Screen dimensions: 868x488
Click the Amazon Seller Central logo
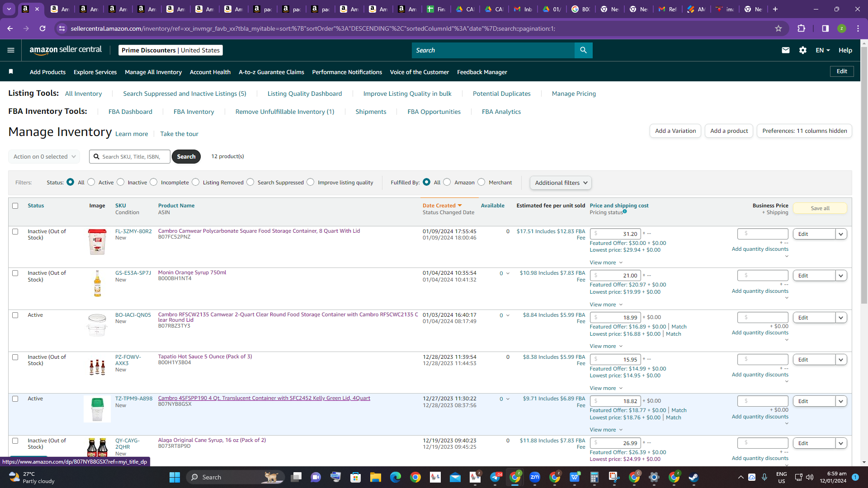(x=66, y=50)
